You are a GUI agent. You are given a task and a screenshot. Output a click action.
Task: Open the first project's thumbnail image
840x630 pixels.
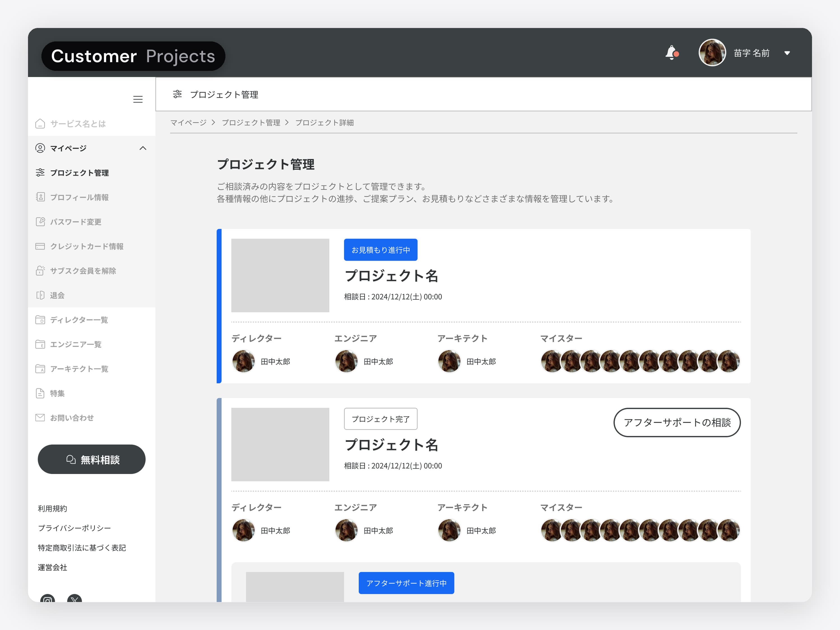(x=280, y=275)
